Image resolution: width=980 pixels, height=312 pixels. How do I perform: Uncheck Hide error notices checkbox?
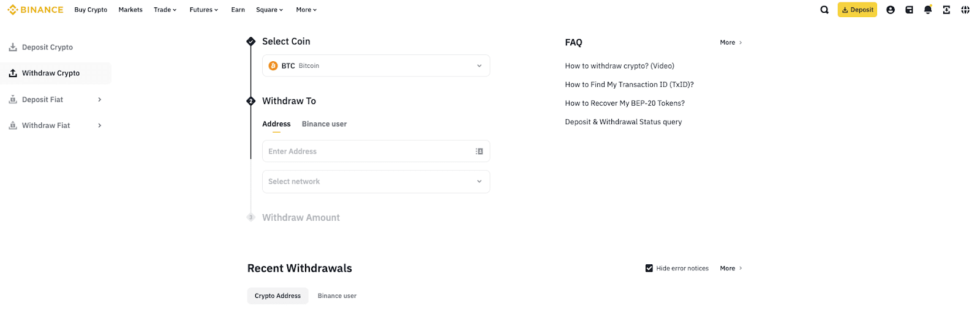point(649,268)
